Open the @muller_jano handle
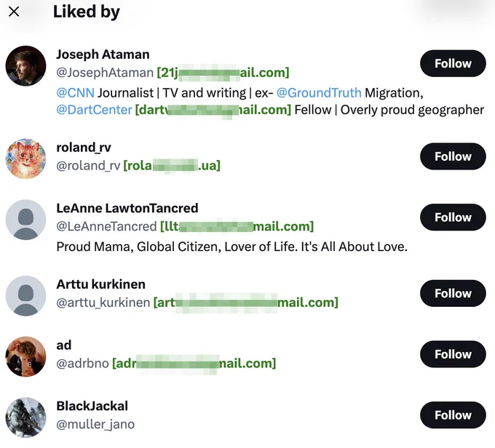 point(95,424)
